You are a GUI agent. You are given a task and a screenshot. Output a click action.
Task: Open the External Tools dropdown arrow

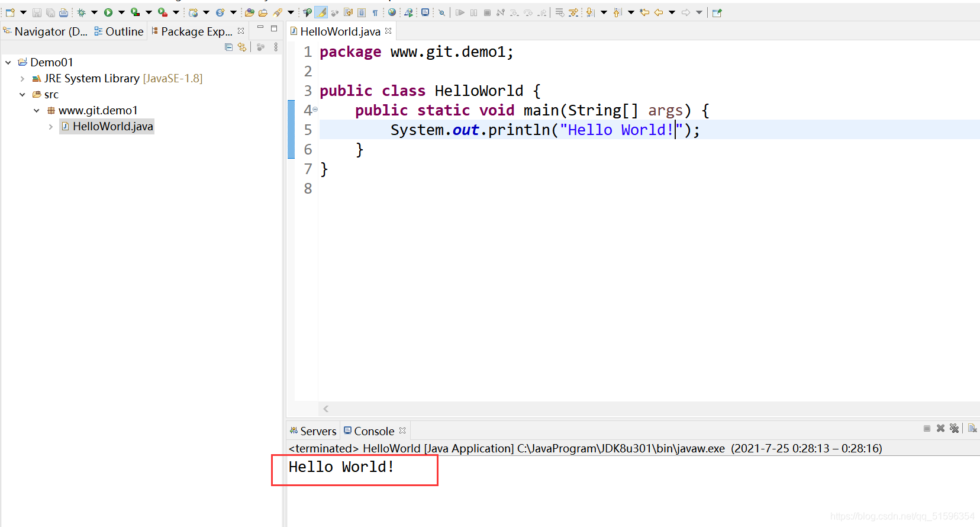[176, 12]
